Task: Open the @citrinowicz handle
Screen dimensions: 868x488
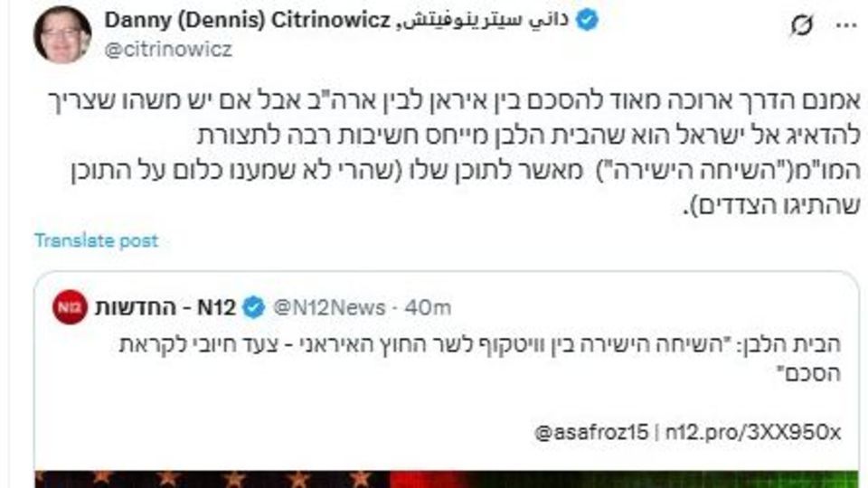Action: [x=168, y=50]
